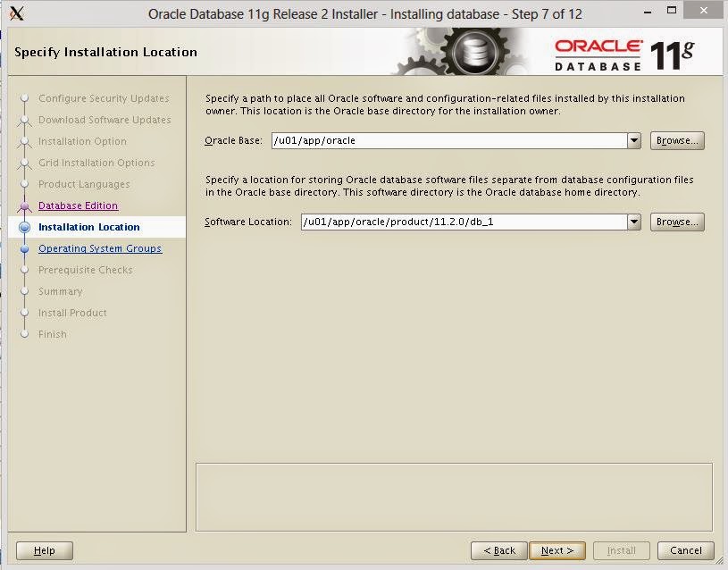
Task: Click into the Software Location path field
Action: [x=464, y=222]
